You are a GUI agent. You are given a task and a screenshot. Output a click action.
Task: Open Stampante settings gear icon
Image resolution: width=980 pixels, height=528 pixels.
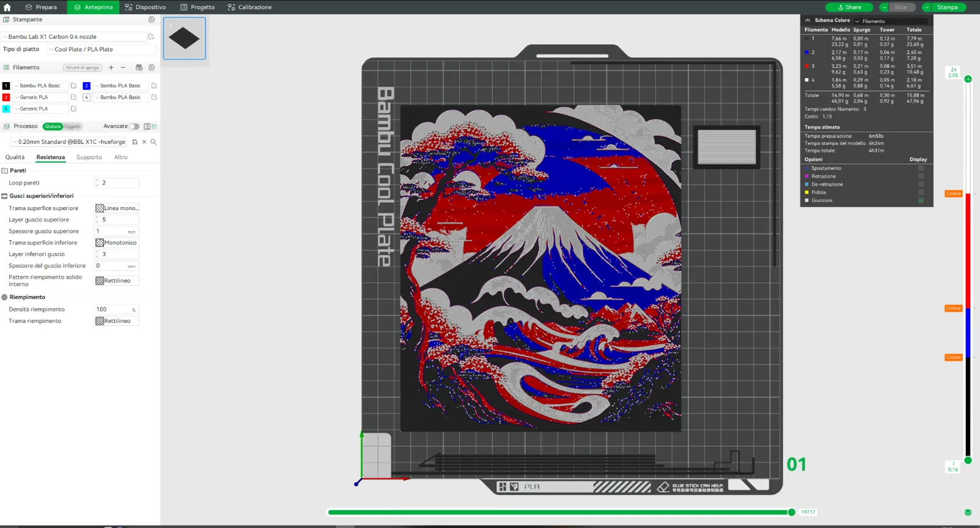pos(152,20)
